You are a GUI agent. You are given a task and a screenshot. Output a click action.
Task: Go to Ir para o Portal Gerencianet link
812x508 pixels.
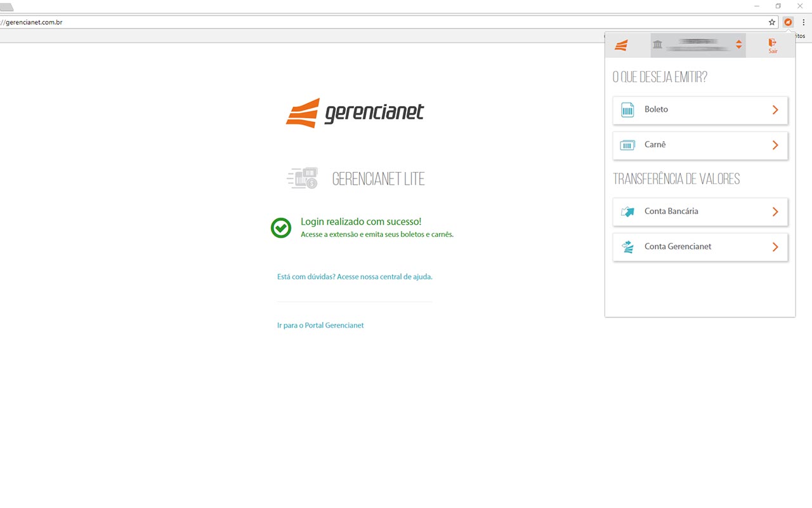point(320,325)
